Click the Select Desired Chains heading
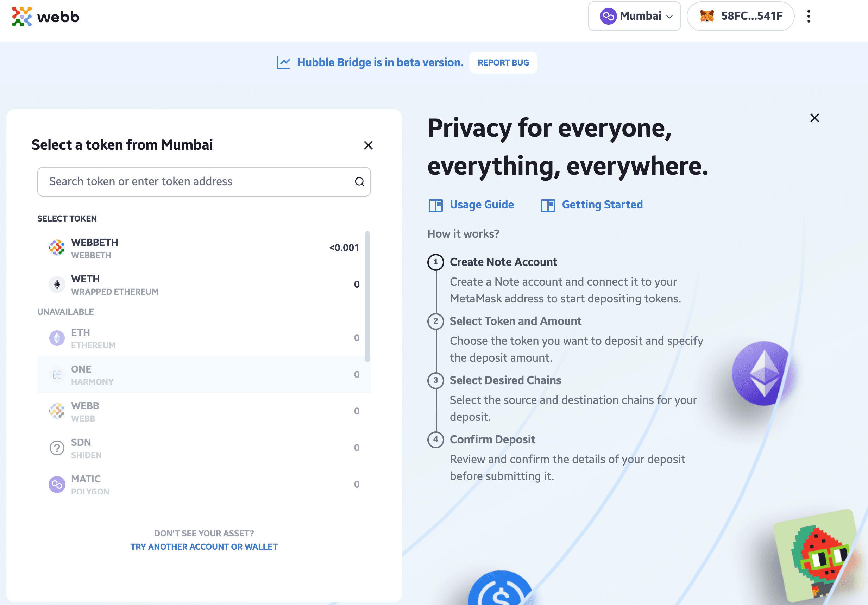 point(505,380)
